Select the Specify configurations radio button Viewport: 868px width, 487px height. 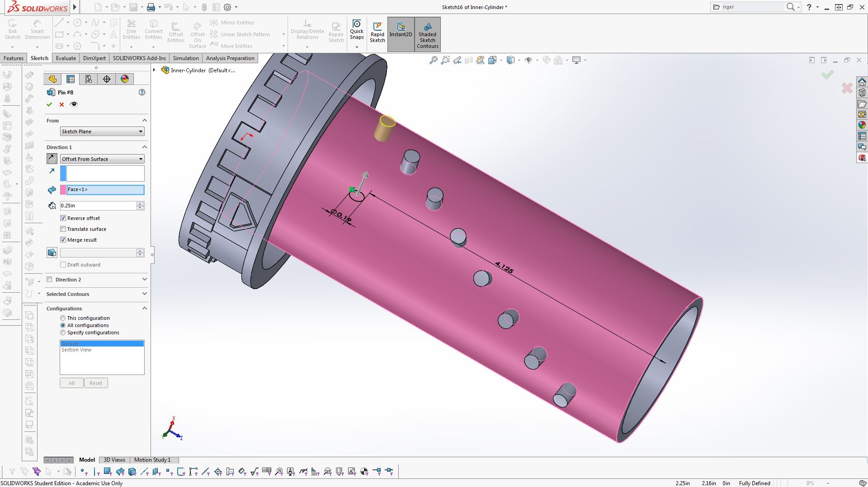(63, 332)
